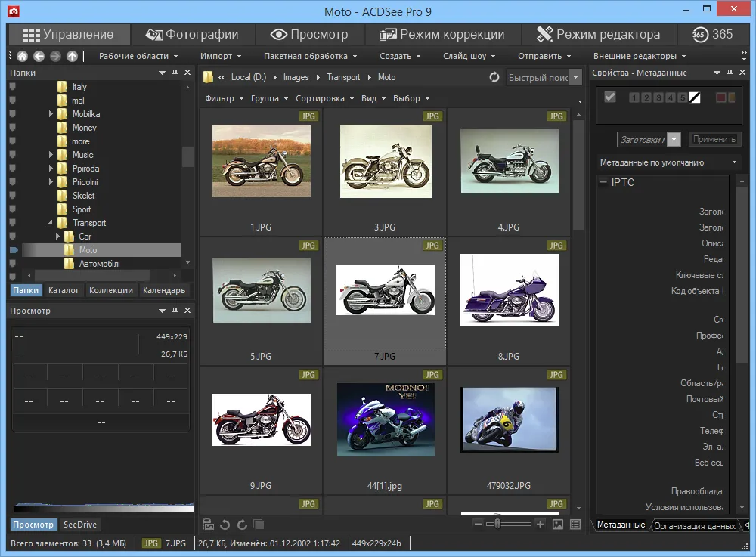Image resolution: width=756 pixels, height=557 pixels.
Task: Open Пакетная обработка dropdown
Action: 310,56
